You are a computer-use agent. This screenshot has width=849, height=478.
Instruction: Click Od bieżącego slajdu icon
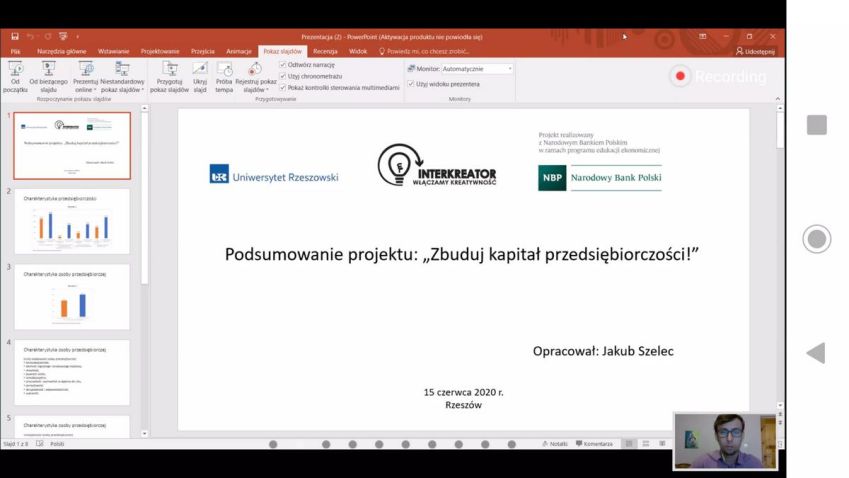coord(48,76)
